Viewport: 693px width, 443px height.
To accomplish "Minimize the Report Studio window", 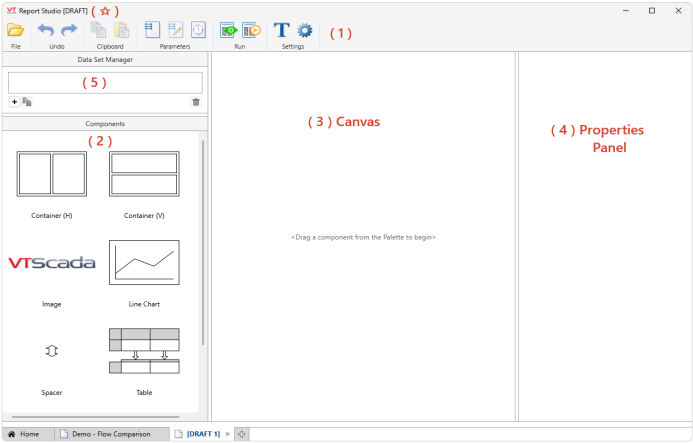I will coord(626,11).
